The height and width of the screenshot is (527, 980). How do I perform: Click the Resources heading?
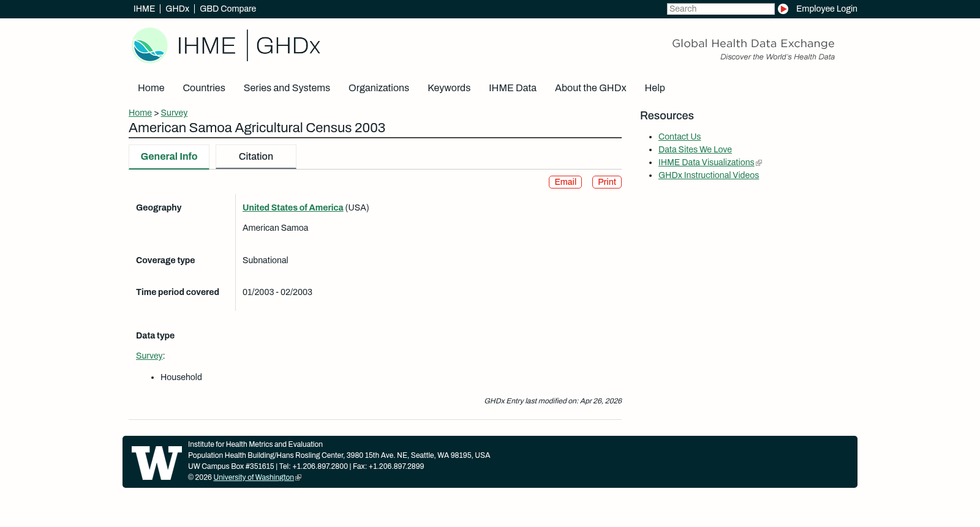(667, 116)
